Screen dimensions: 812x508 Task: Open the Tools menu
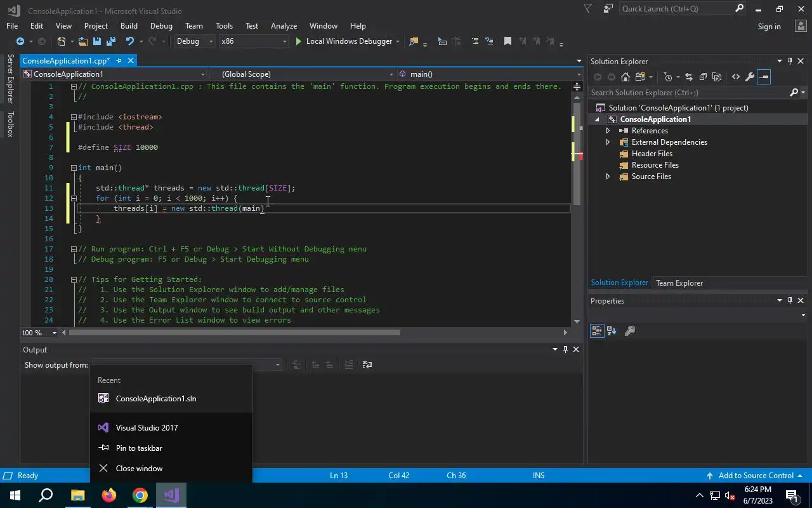[224, 26]
